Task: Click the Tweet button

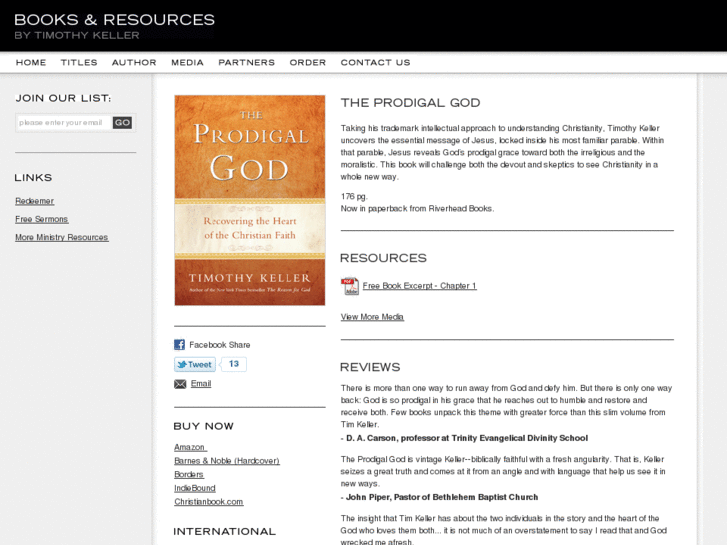Action: pyautogui.click(x=195, y=365)
